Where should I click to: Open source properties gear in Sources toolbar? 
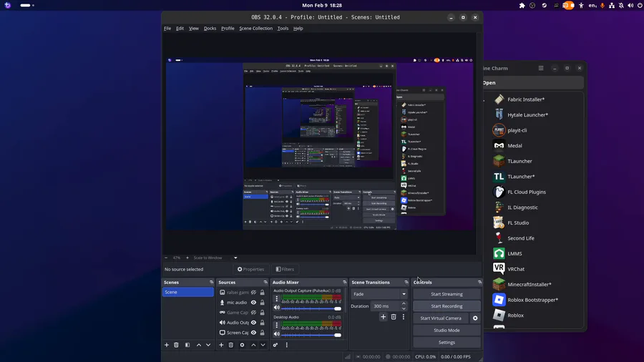click(x=242, y=345)
